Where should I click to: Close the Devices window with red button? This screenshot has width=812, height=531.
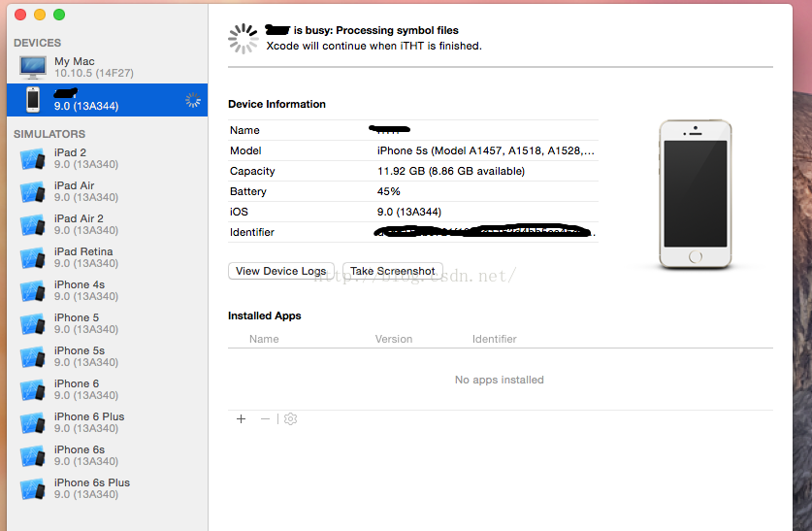coord(20,15)
